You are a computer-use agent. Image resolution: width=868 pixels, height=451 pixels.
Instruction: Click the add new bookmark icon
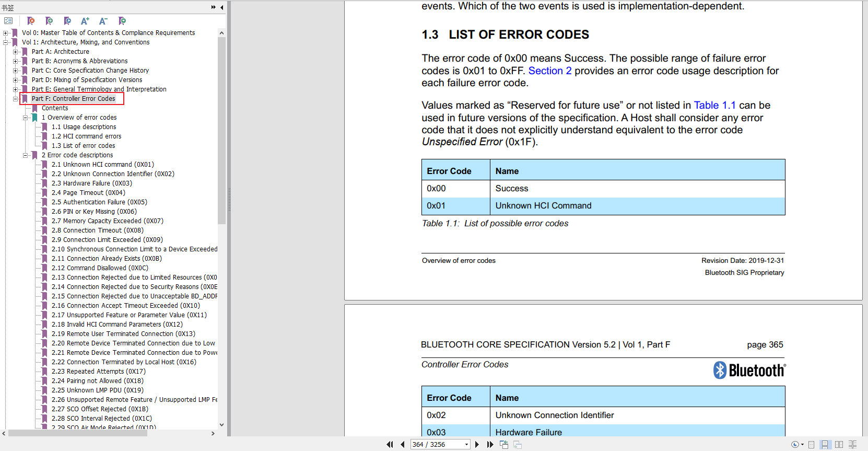tap(49, 21)
